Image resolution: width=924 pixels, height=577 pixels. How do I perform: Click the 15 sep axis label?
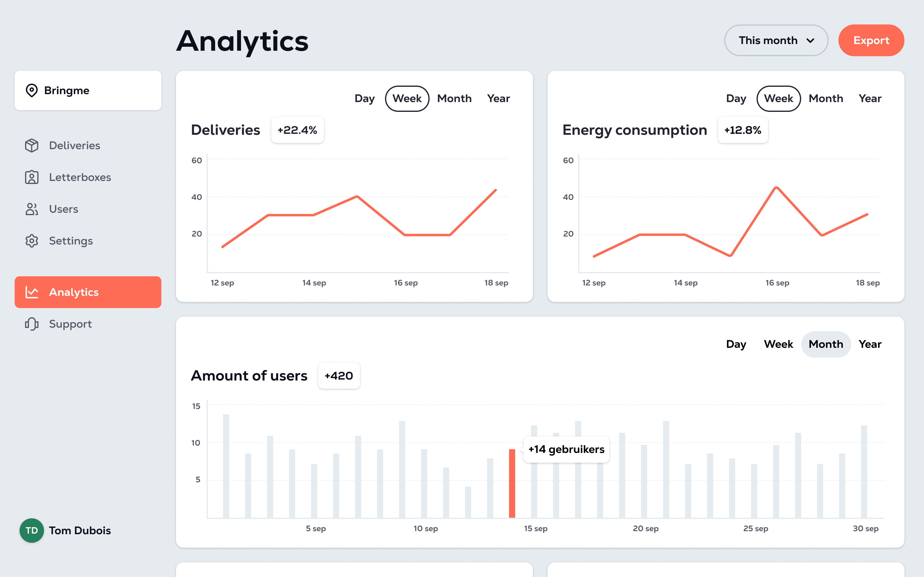click(x=536, y=528)
